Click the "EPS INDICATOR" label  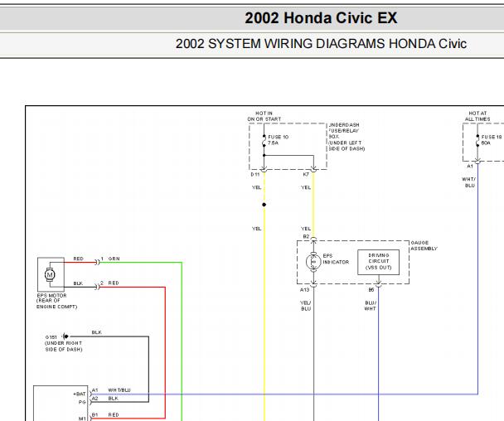[336, 259]
